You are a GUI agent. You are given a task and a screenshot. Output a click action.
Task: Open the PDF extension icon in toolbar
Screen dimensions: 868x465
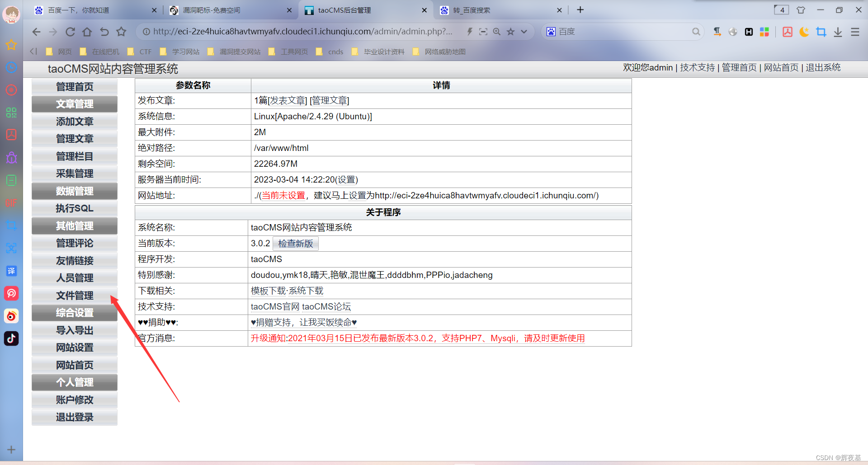point(788,32)
